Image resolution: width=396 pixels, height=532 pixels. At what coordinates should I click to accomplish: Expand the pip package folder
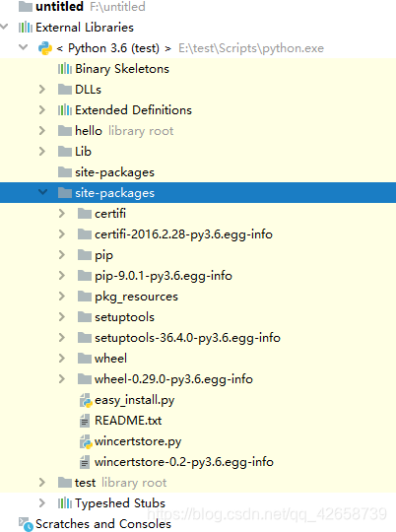click(x=62, y=255)
